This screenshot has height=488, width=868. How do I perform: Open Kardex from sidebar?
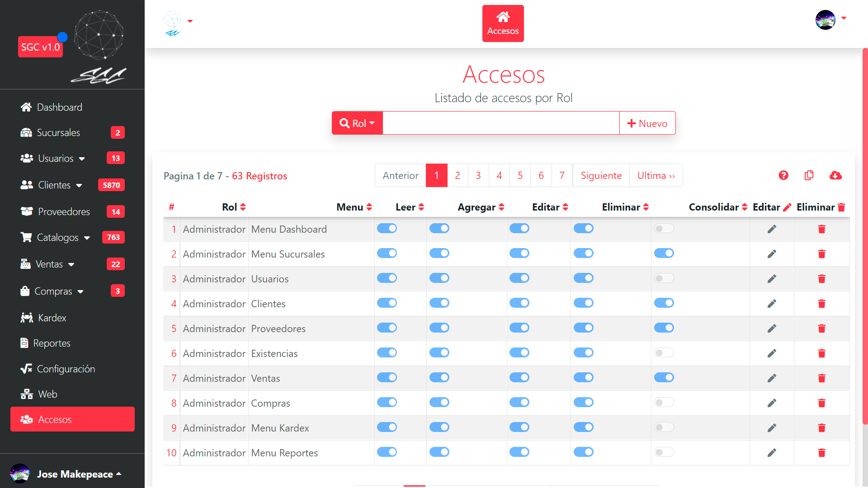tap(52, 318)
